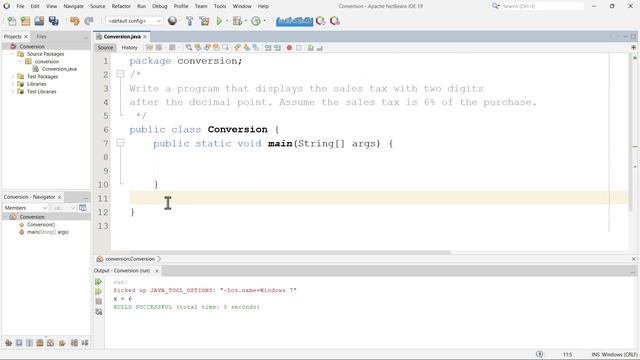The image size is (640, 360).
Task: Click the Uncomment lines editor icon
Action: [x=320, y=48]
